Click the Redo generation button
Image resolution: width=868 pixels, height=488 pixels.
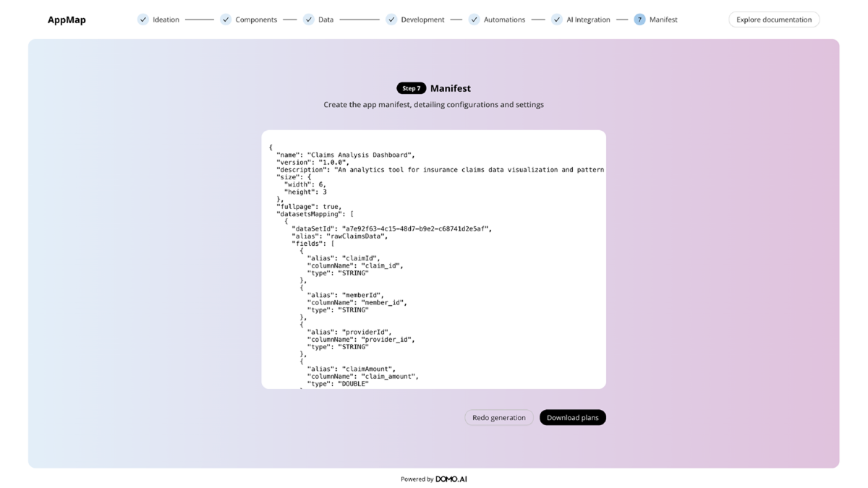(498, 417)
